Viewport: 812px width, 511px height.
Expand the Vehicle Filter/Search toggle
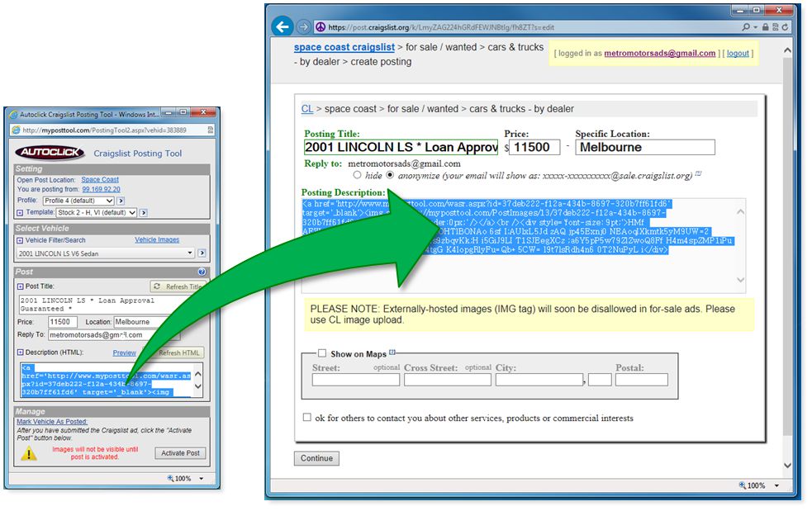[20, 240]
